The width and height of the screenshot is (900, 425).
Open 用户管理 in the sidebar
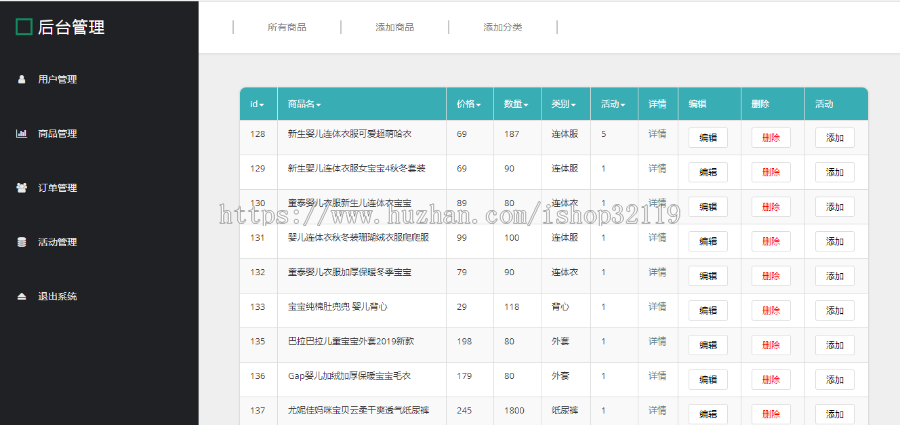57,79
